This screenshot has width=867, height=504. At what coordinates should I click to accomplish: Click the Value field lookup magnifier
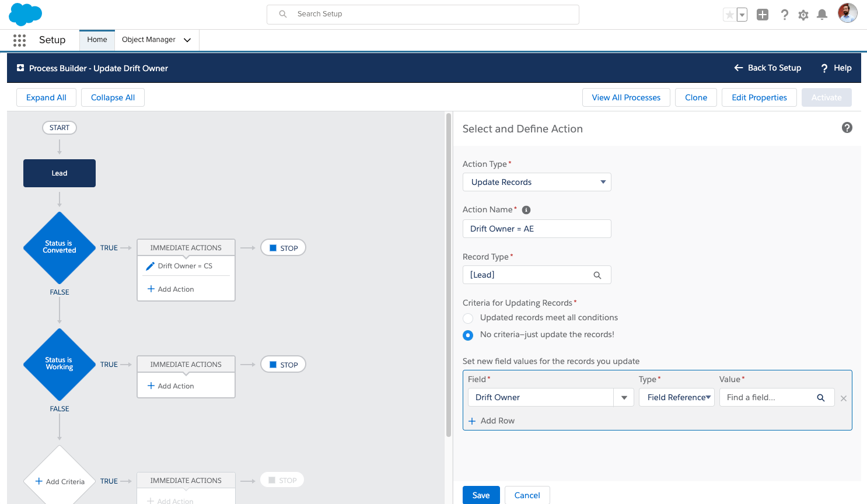click(x=821, y=398)
